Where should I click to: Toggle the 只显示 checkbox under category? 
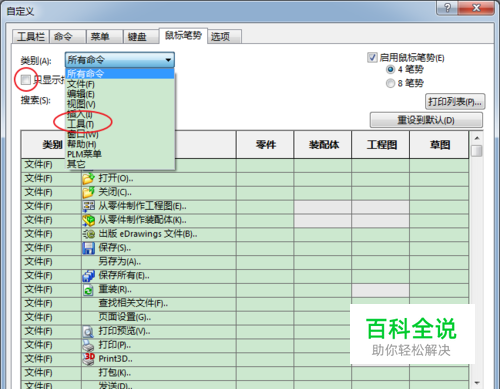[x=25, y=80]
